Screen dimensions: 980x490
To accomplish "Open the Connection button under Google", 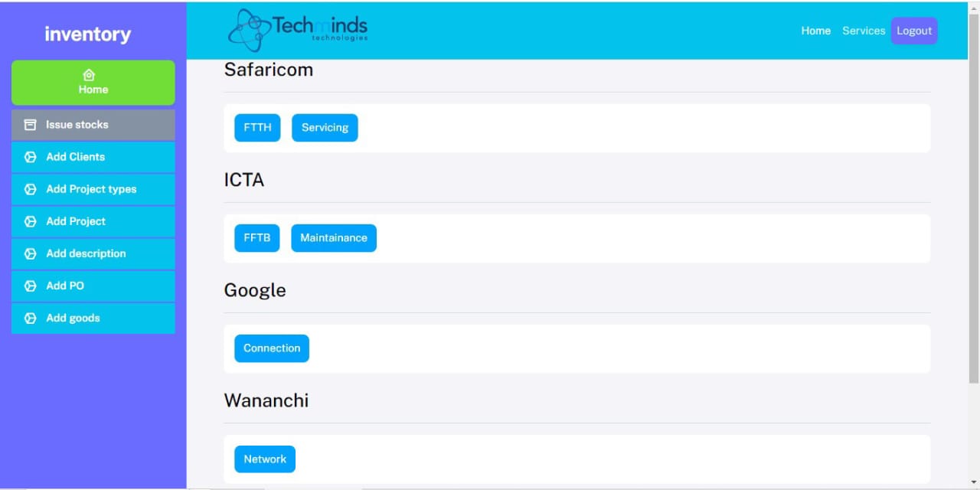I will 272,348.
